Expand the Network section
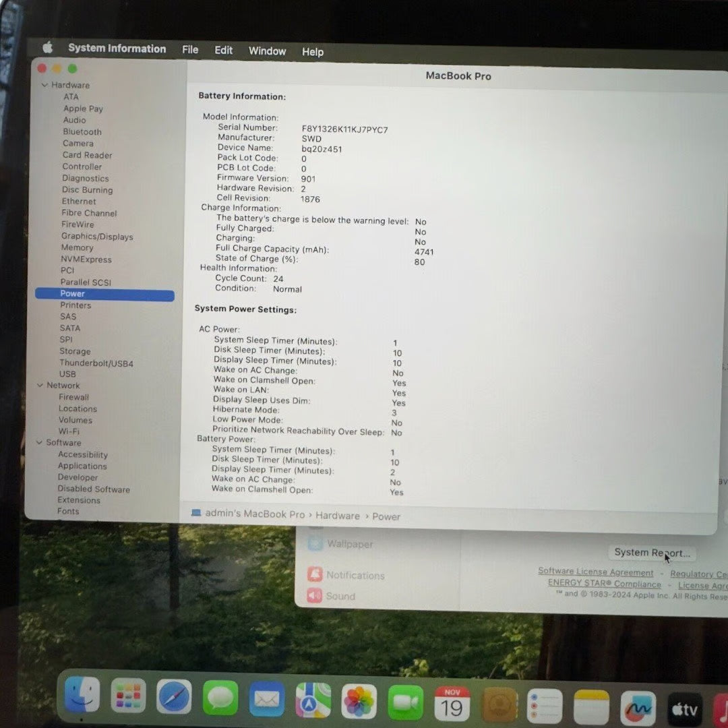728x728 pixels. pos(40,385)
